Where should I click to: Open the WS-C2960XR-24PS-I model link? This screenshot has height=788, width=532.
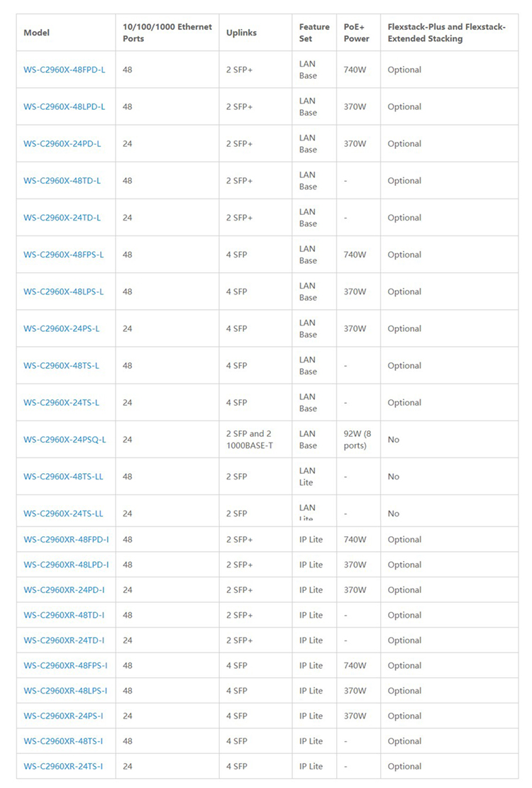click(x=63, y=716)
